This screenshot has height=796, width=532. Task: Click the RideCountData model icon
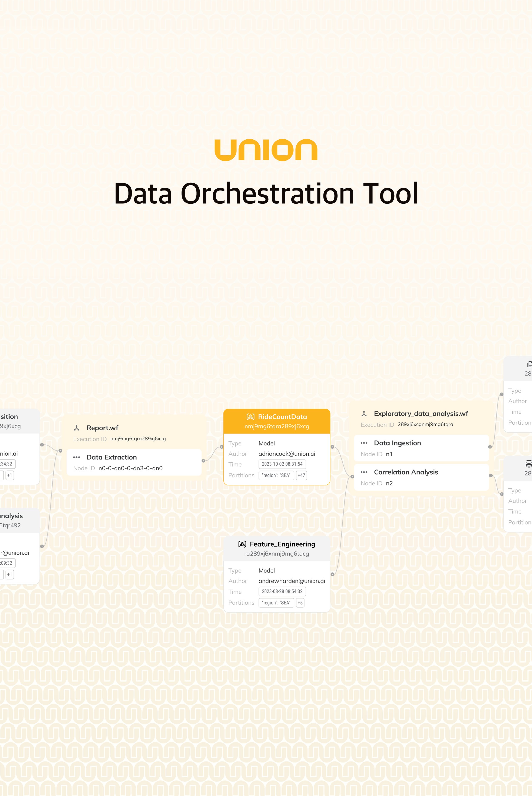pos(250,417)
